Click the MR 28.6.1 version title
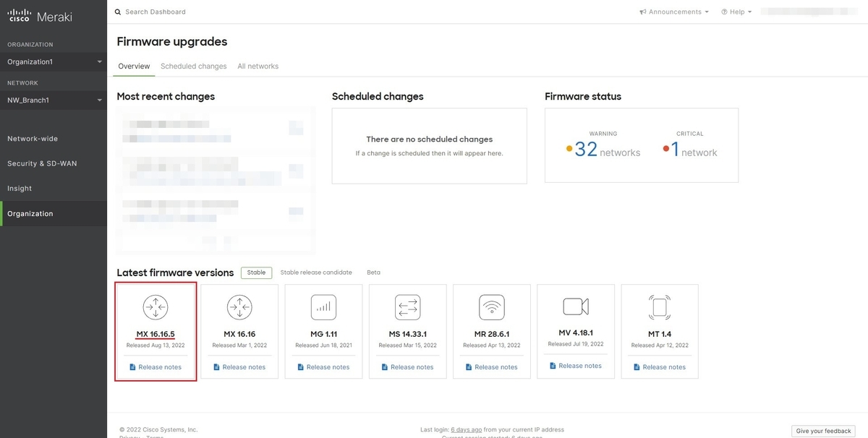868x438 pixels. [492, 334]
